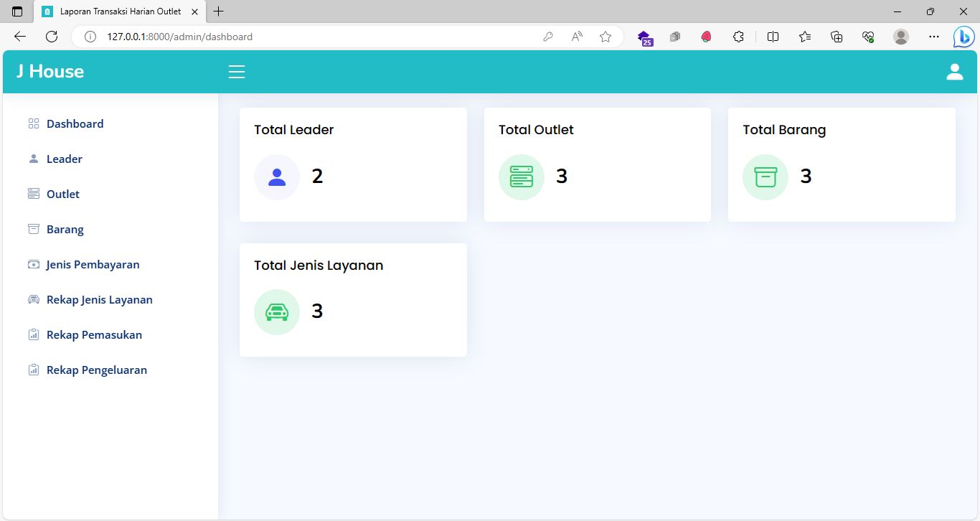
Task: Navigate to Jenis Pembayaran
Action: (x=93, y=264)
